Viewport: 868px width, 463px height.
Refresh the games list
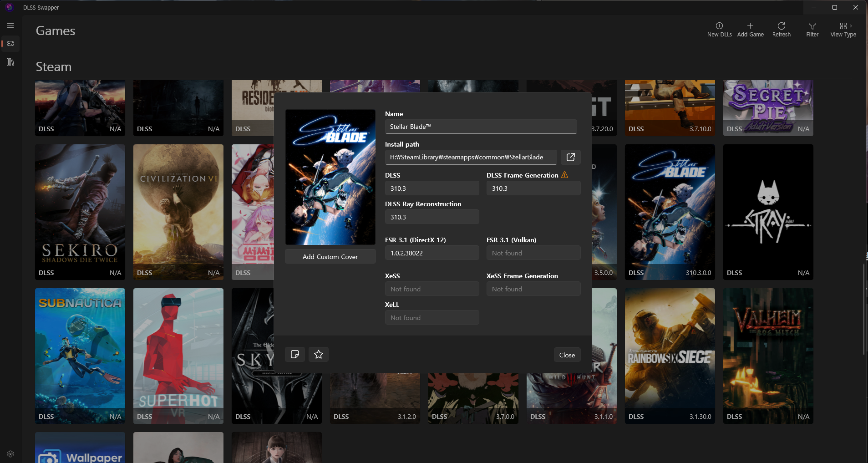click(781, 30)
